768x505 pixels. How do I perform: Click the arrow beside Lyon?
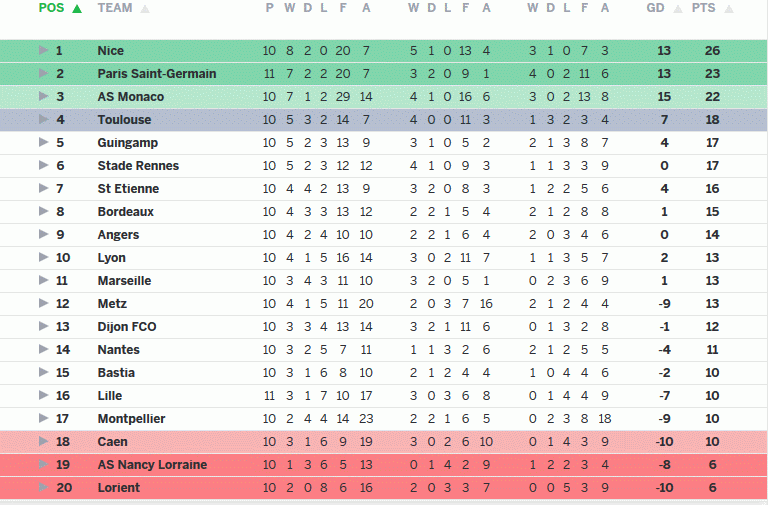[43, 257]
